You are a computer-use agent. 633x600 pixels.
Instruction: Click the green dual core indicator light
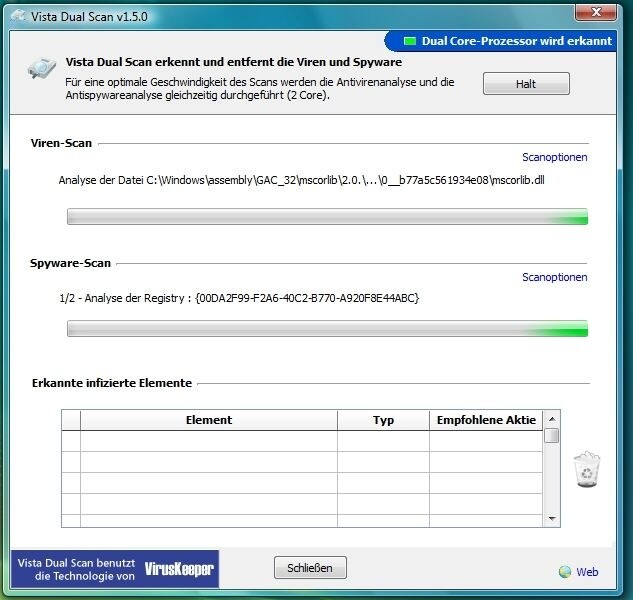(x=410, y=41)
